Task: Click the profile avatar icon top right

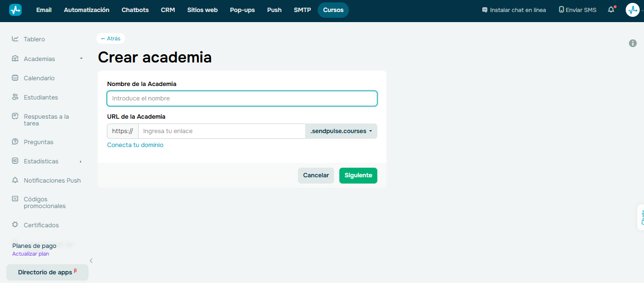Action: tap(632, 10)
